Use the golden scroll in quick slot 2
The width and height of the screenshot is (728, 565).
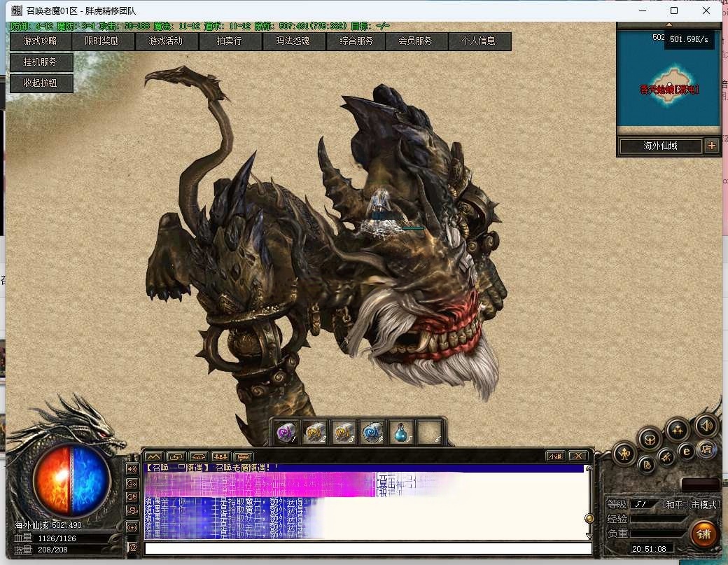coord(315,432)
